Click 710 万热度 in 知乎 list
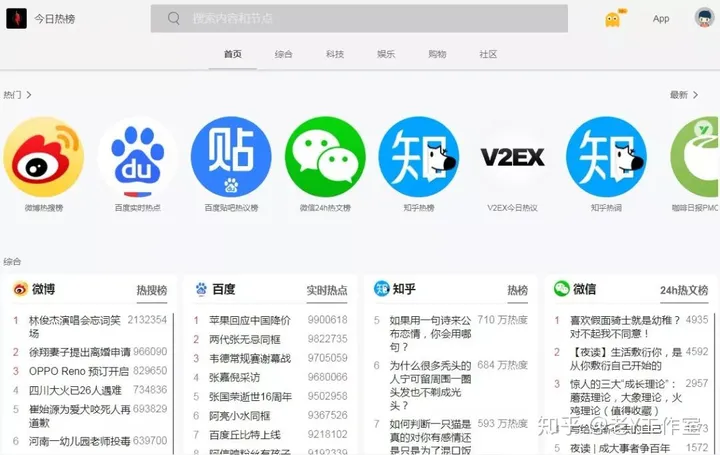Screen dimensions: 720x455 click(502, 320)
